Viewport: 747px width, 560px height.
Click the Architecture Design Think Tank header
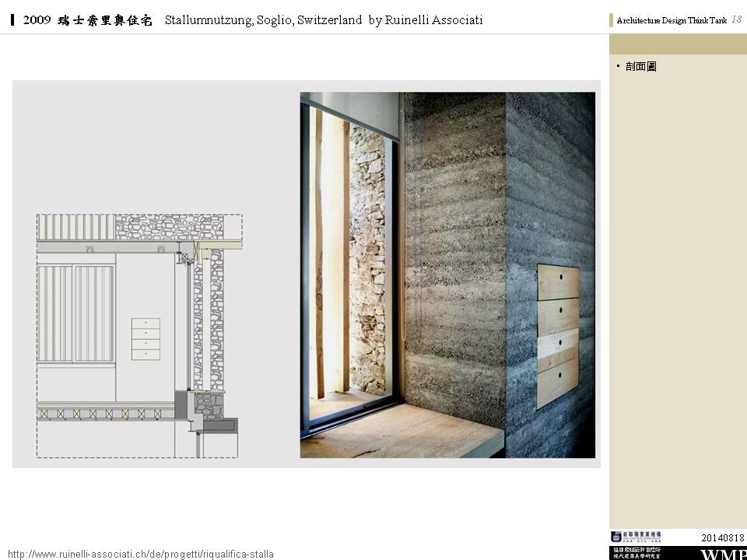coord(671,21)
